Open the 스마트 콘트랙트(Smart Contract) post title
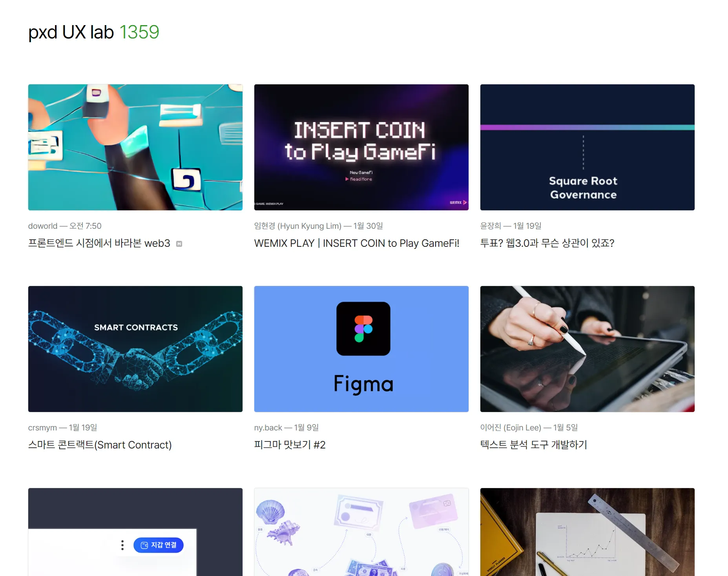 (x=100, y=445)
